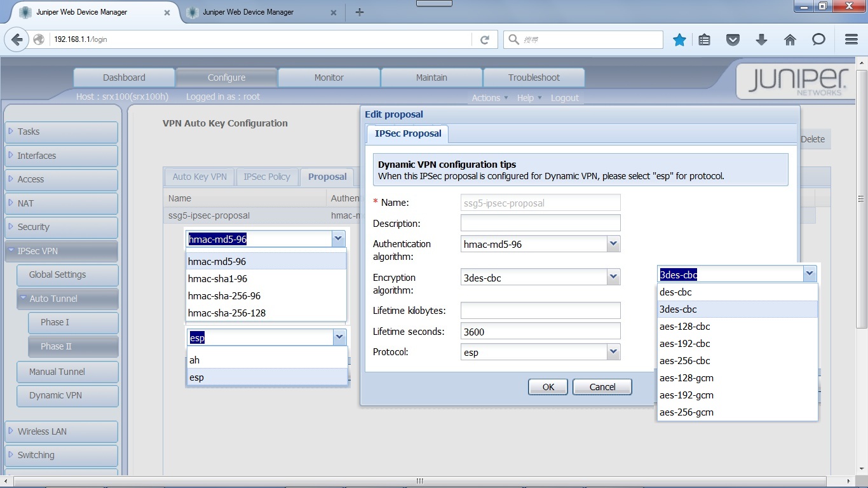
Task: Click the Lifetime kilobytes input field
Action: click(x=539, y=310)
